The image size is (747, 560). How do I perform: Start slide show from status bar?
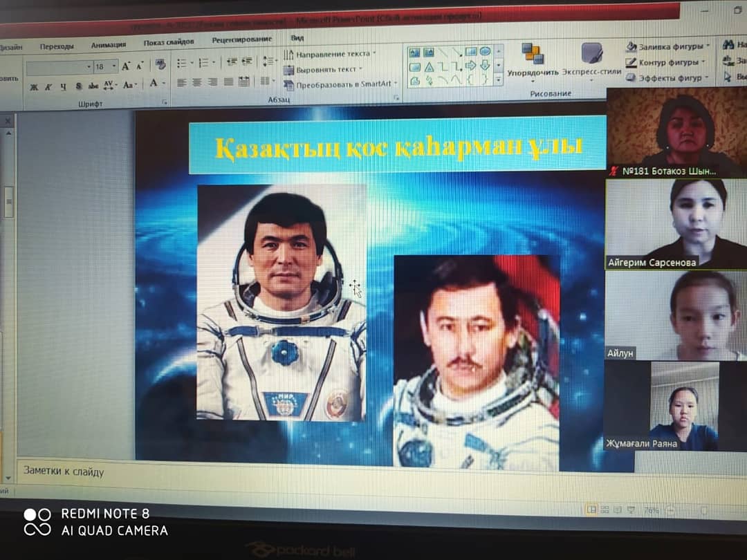tap(631, 510)
